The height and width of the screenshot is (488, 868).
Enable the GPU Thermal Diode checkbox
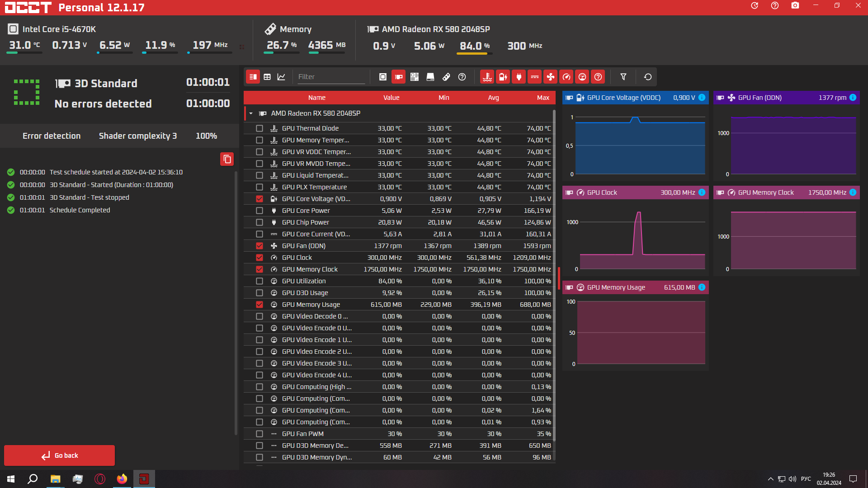click(259, 128)
